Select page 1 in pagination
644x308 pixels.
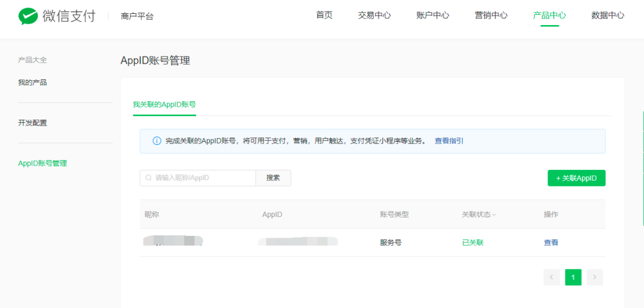pos(573,277)
